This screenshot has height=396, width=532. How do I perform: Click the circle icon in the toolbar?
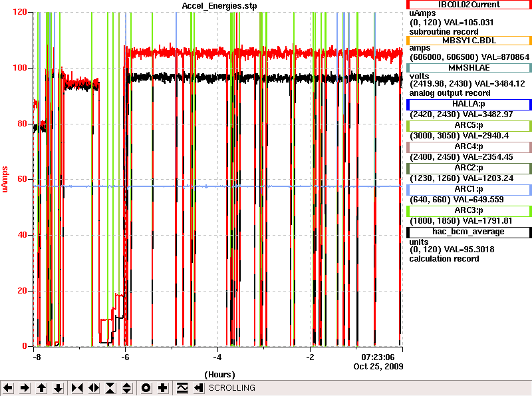click(146, 388)
